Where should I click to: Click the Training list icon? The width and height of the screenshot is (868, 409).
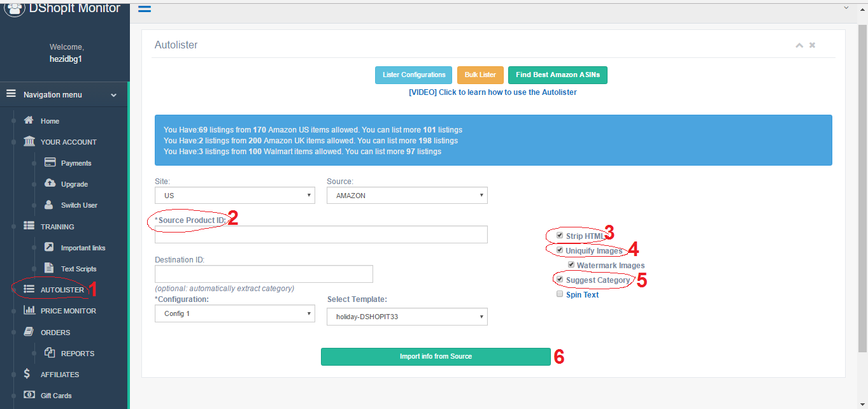click(x=29, y=226)
